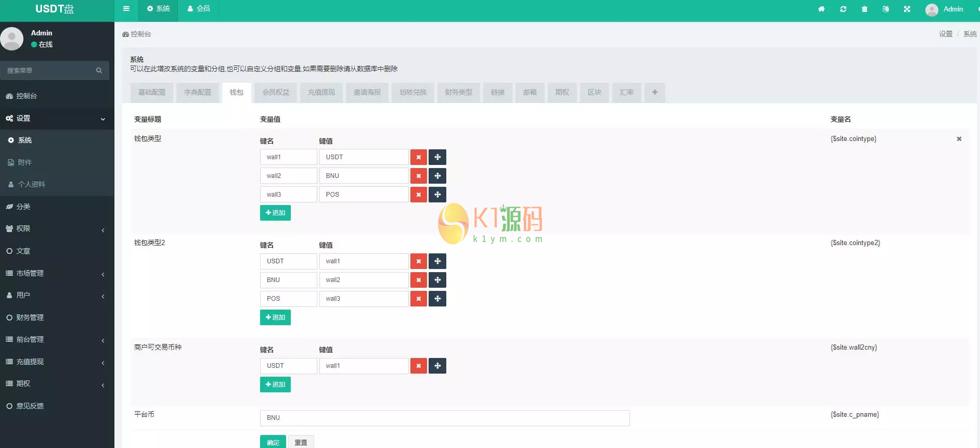The image size is (980, 448).
Task: Click move handle for wall3 POS row
Action: (437, 195)
